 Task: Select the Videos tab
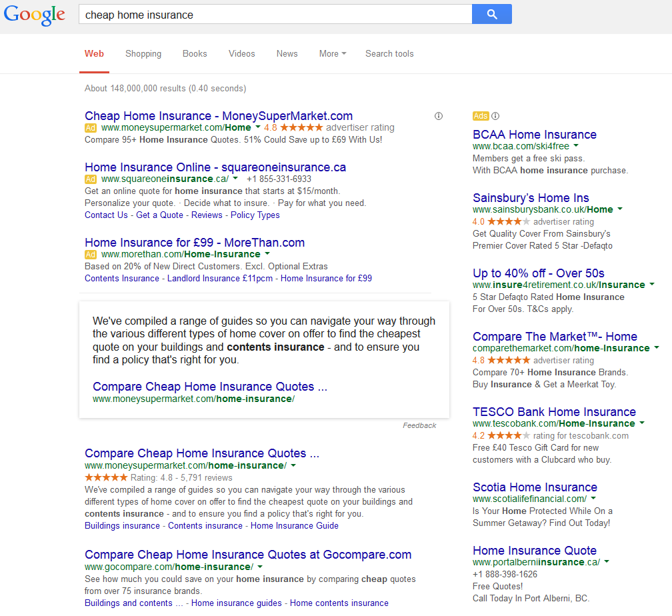point(241,54)
